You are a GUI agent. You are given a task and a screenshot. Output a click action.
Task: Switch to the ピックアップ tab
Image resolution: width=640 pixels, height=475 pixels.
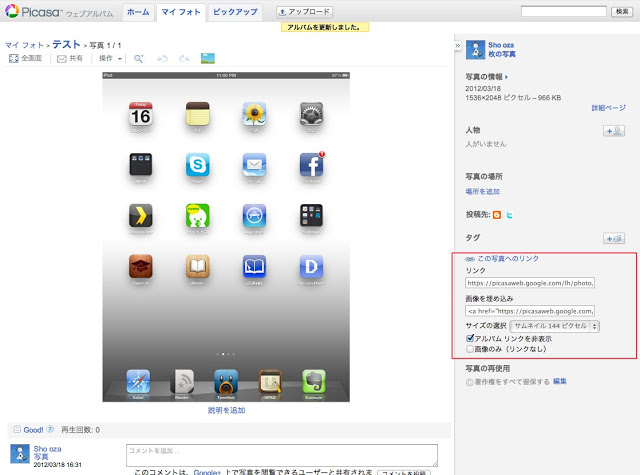pos(236,12)
